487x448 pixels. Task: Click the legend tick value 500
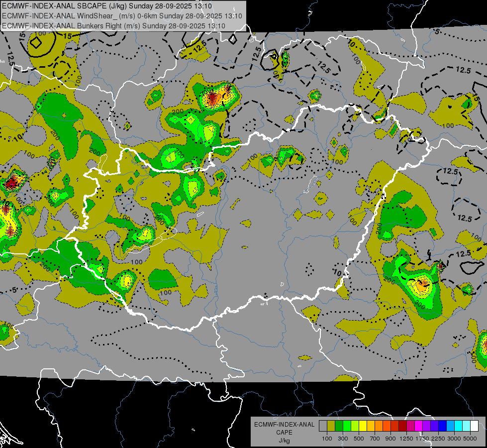pyautogui.click(x=359, y=439)
